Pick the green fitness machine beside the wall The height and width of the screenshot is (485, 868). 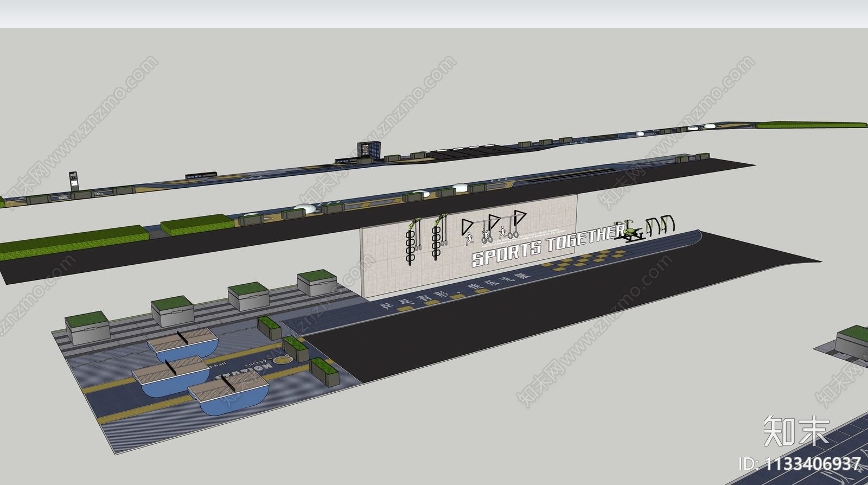click(x=629, y=232)
